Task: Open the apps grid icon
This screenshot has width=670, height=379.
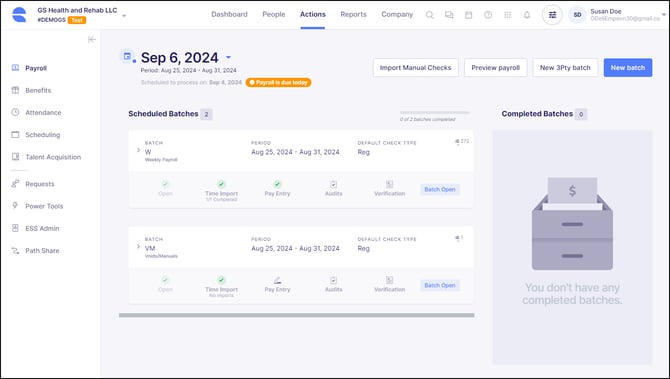Action: [508, 15]
